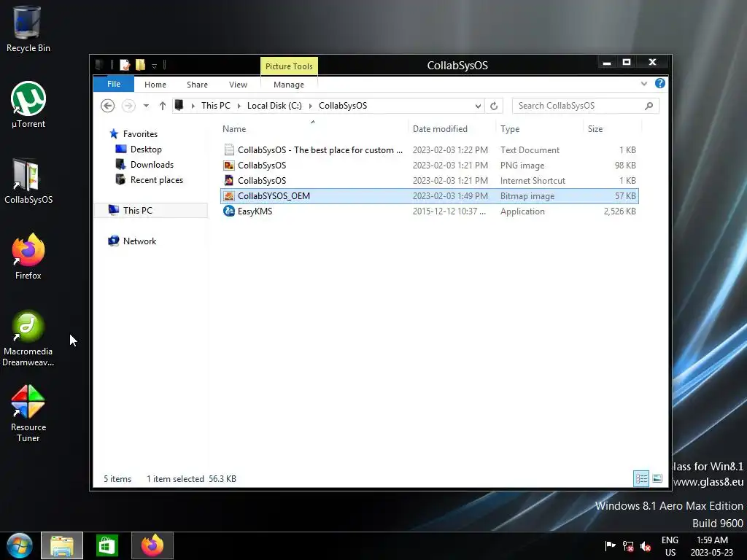This screenshot has height=560, width=747.
Task: Expand the ribbon with the chevron
Action: pyautogui.click(x=644, y=83)
